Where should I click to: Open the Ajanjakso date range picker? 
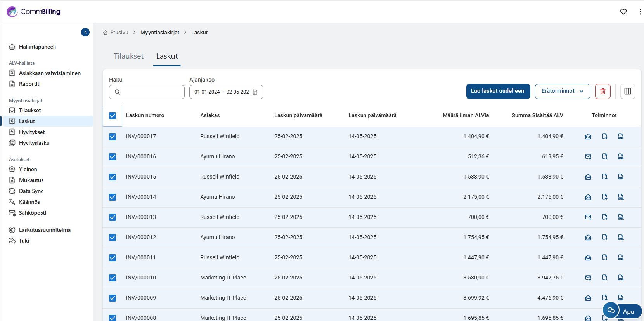[222, 92]
